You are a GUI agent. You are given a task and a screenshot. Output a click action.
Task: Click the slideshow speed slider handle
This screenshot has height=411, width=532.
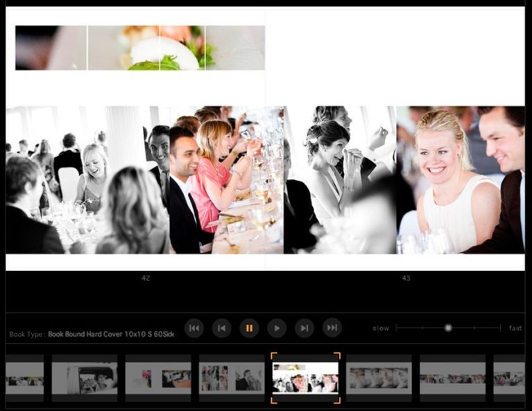pos(448,328)
